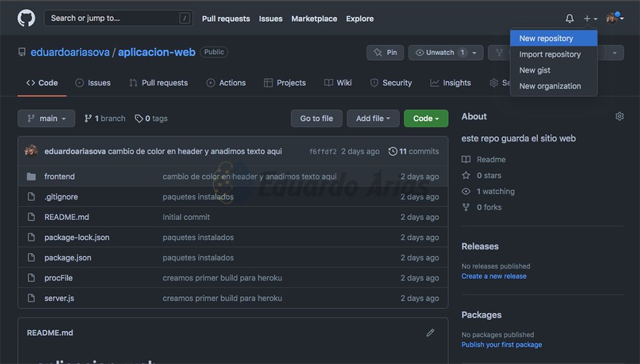Viewport: 640px width, 364px height.
Task: Open the Add file dropdown
Action: (x=373, y=118)
